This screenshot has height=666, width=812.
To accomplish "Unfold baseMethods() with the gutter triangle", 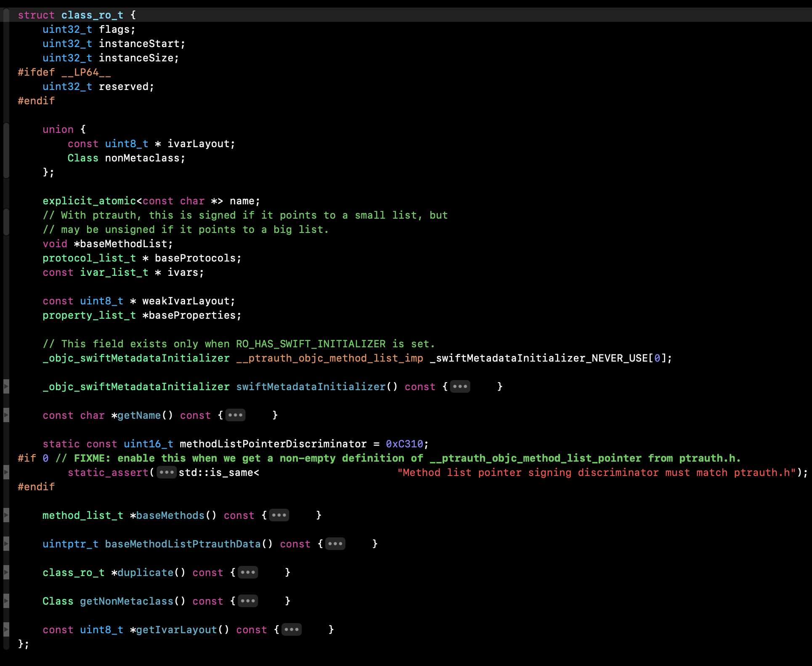I will tap(6, 515).
